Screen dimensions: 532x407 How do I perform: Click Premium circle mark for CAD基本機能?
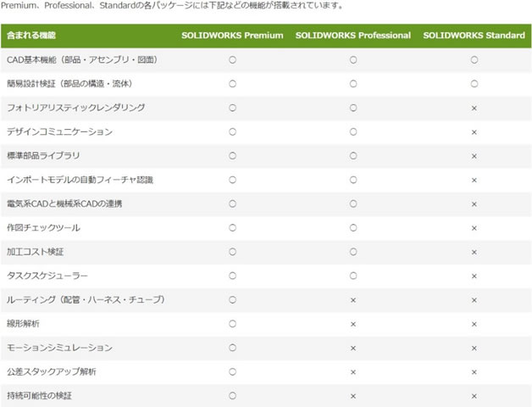[x=232, y=60]
